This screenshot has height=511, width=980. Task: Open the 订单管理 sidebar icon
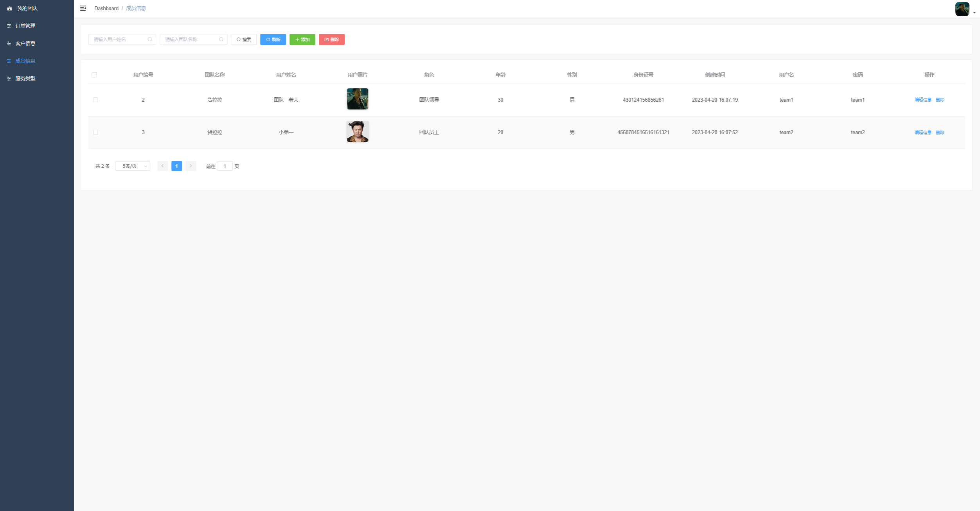(9, 26)
